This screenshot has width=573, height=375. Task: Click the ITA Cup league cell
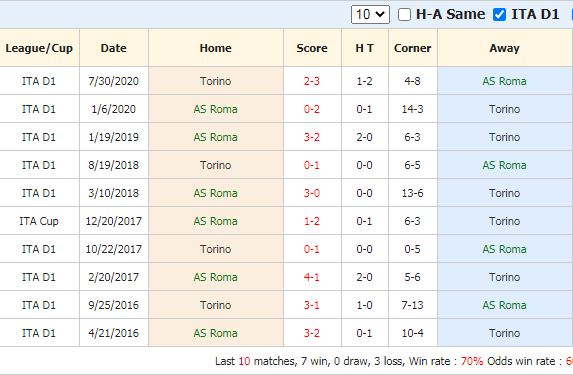click(39, 221)
